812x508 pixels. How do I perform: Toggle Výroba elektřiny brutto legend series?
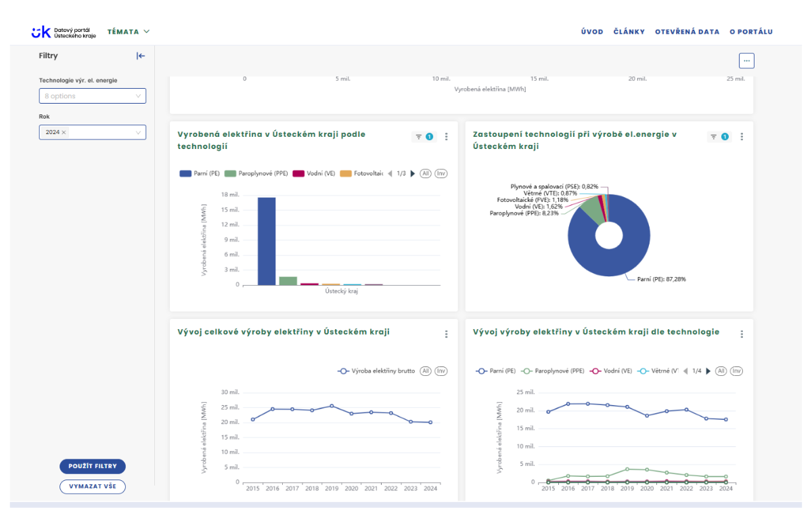coord(376,371)
